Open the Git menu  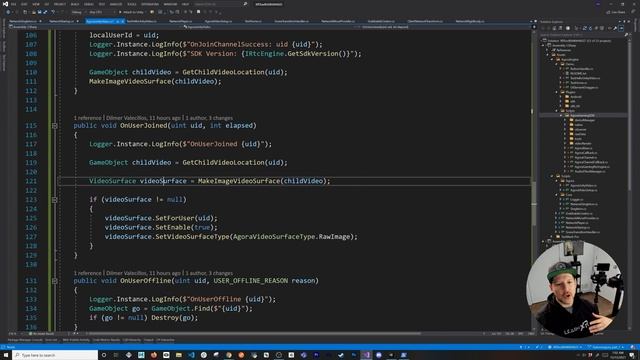click(x=47, y=4)
